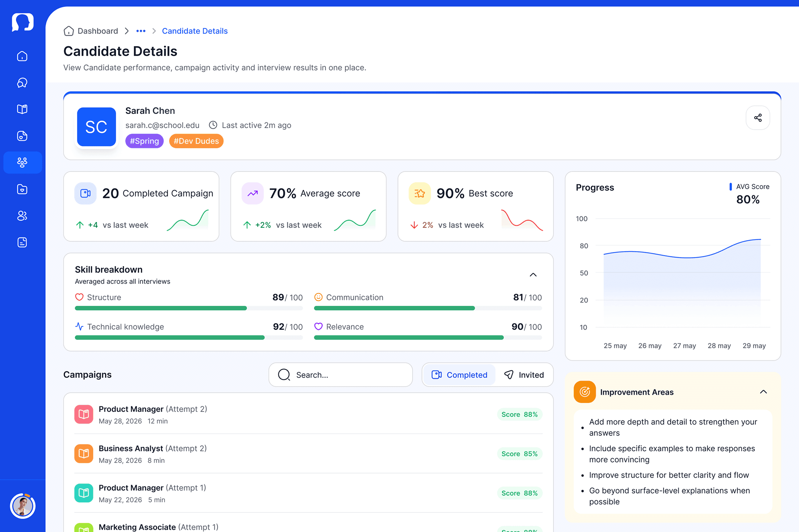Click the pink Product Manager Attempt 2 icon
Screen dimensions: 799x532
[x=84, y=414]
